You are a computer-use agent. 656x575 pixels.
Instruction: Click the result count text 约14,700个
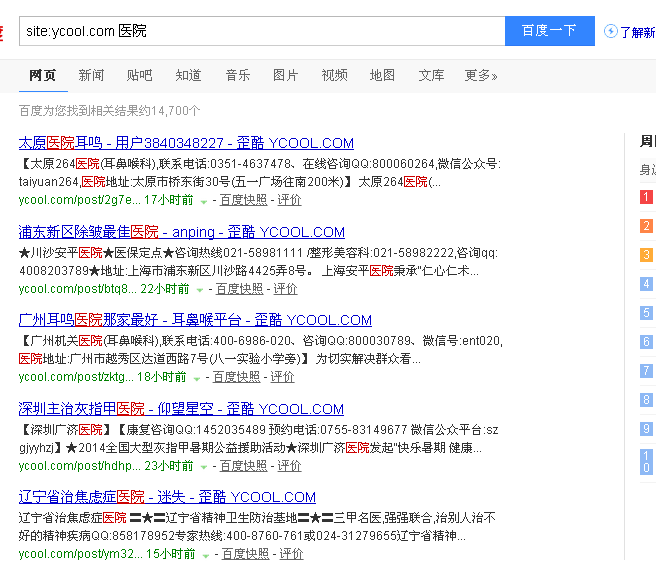click(169, 111)
